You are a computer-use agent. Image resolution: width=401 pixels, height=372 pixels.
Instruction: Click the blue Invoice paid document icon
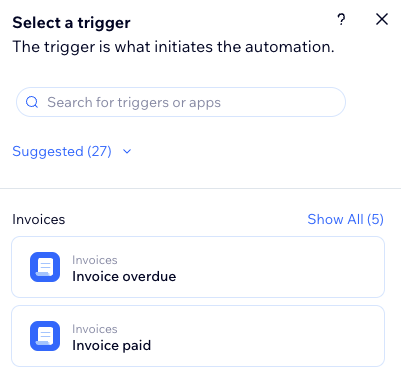[45, 336]
